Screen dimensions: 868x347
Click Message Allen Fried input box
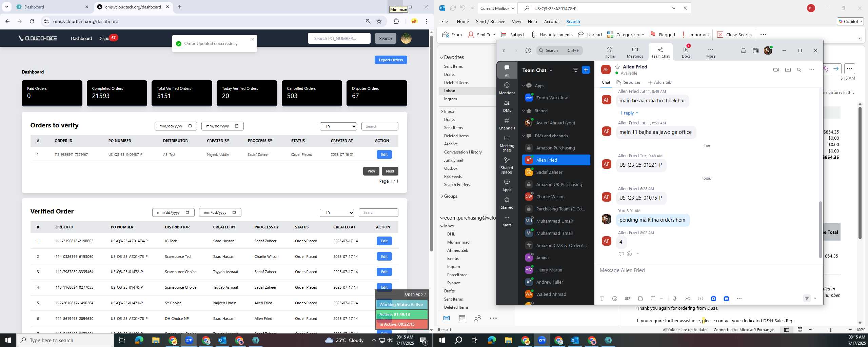709,270
